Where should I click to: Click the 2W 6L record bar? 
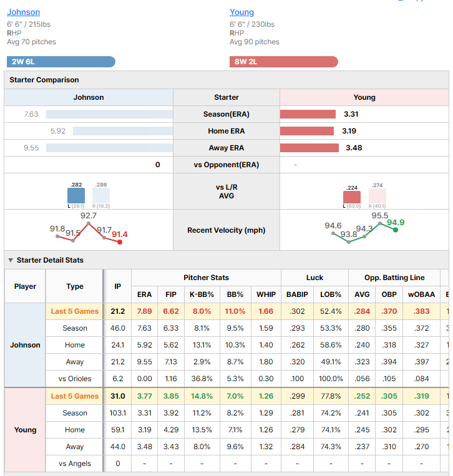61,62
